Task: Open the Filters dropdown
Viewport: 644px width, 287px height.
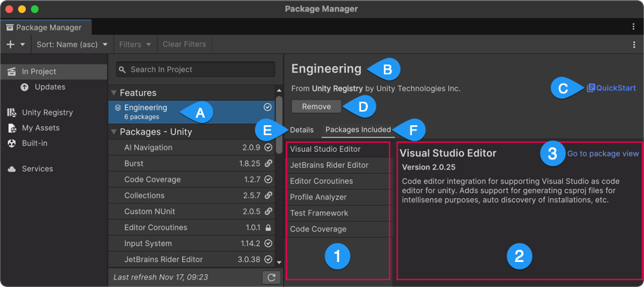Action: point(135,44)
